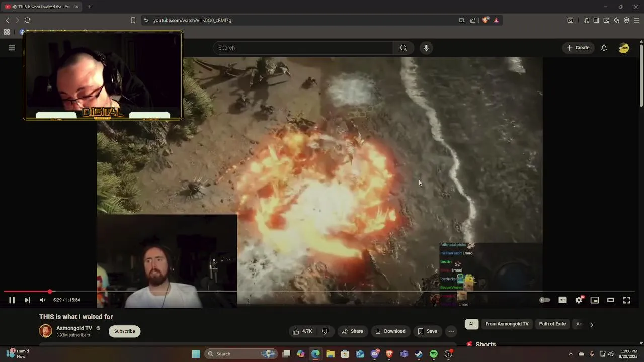Viewport: 644px width, 362px height.
Task: Open YouTube notifications bell
Action: click(604, 48)
